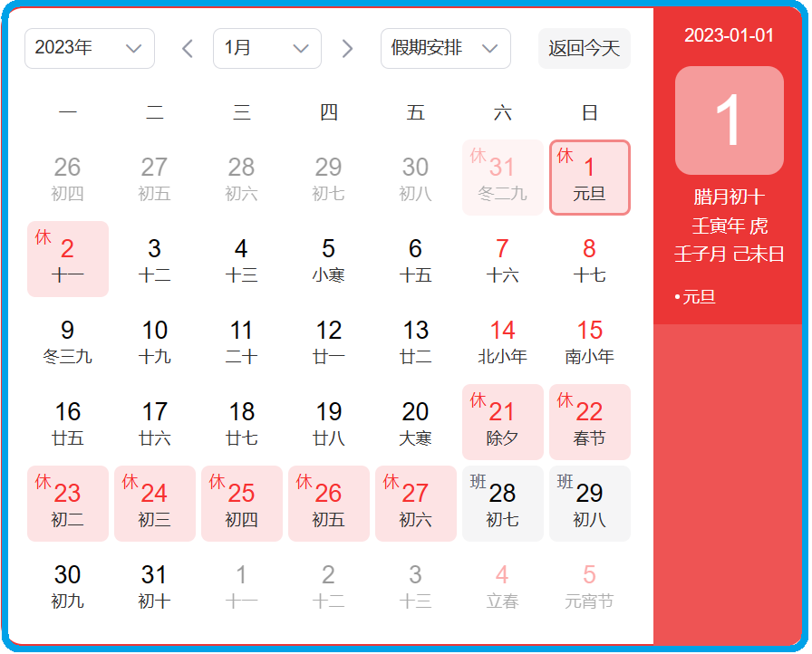This screenshot has height=654, width=812.
Task: Select January 14 北小年 date
Action: [x=502, y=341]
